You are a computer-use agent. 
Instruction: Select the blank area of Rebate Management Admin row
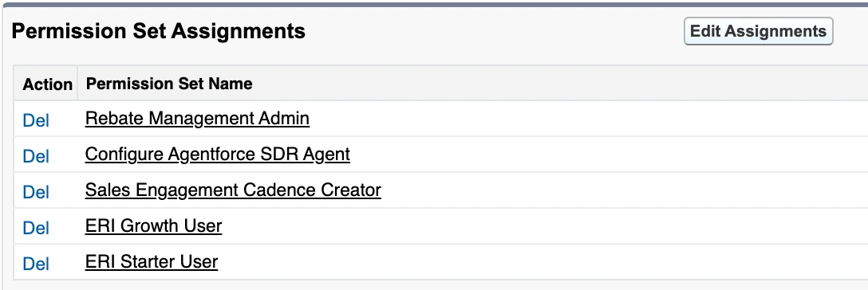pos(587,118)
